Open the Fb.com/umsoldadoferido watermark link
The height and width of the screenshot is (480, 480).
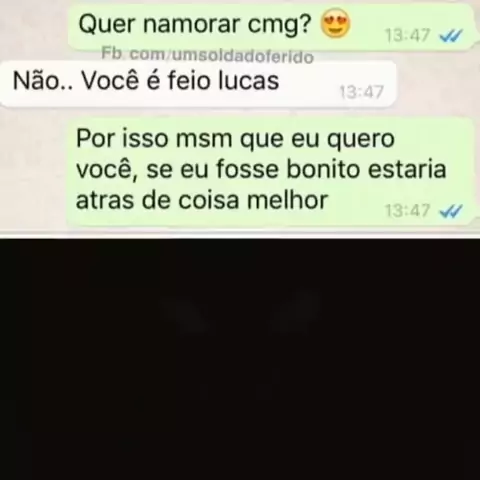207,55
